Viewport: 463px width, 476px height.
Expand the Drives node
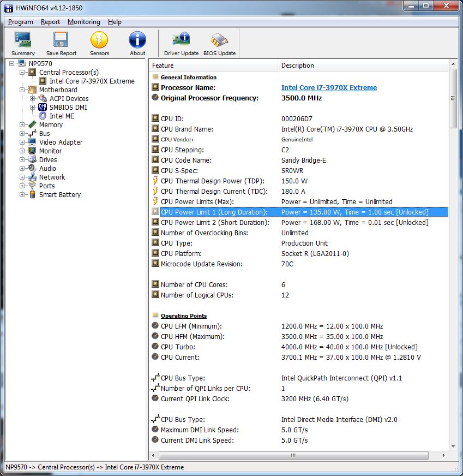tap(22, 160)
